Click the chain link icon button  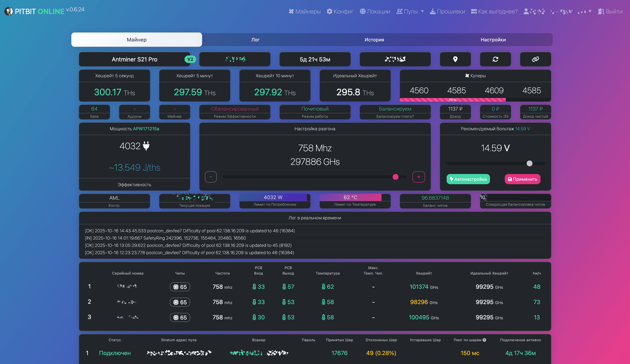[x=535, y=59]
